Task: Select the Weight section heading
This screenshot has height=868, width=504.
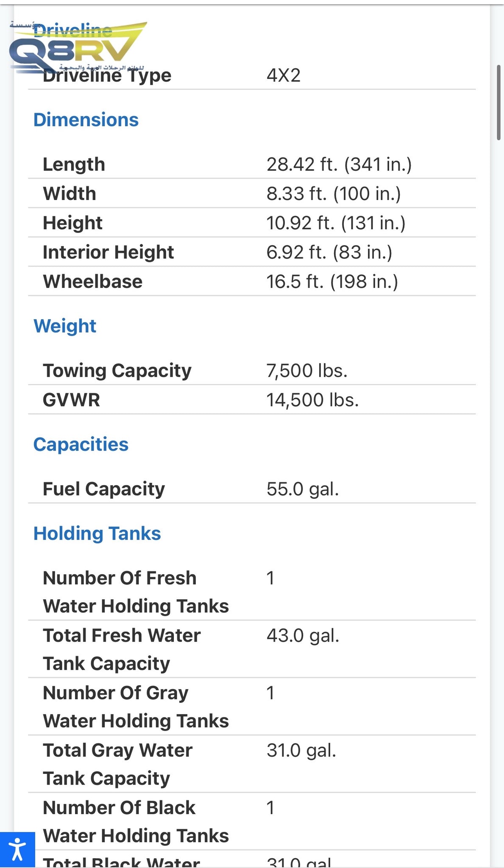Action: (65, 326)
